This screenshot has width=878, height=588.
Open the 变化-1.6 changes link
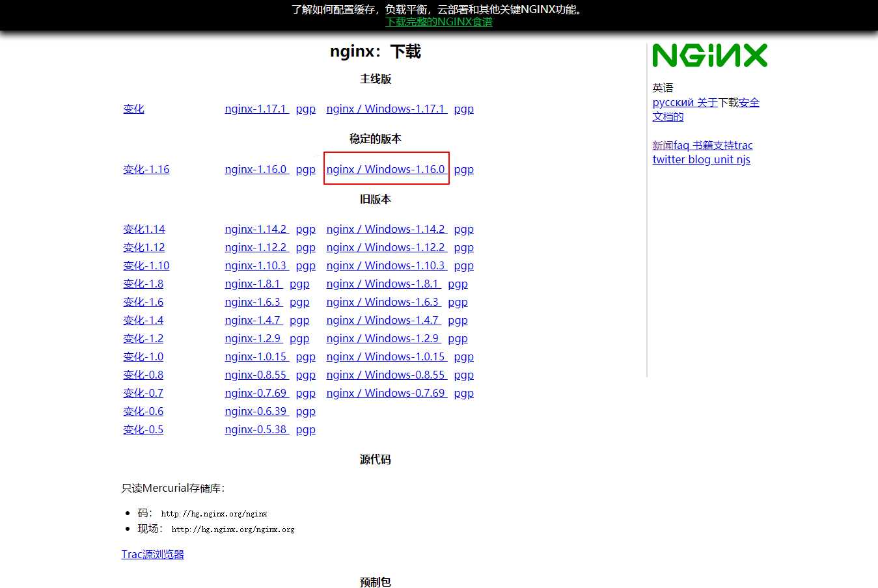point(143,302)
